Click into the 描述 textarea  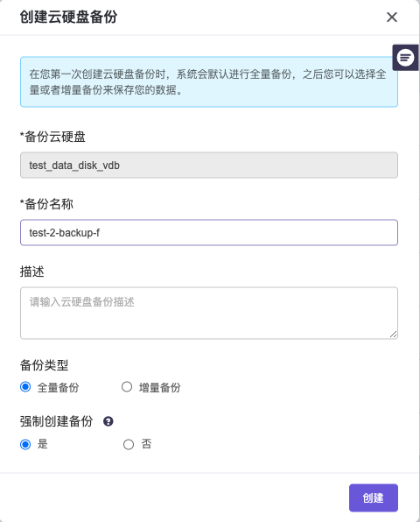point(209,313)
